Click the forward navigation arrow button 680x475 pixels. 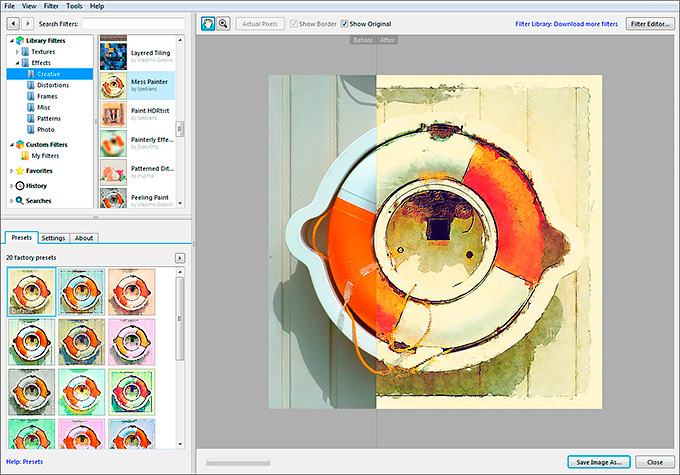pos(26,23)
